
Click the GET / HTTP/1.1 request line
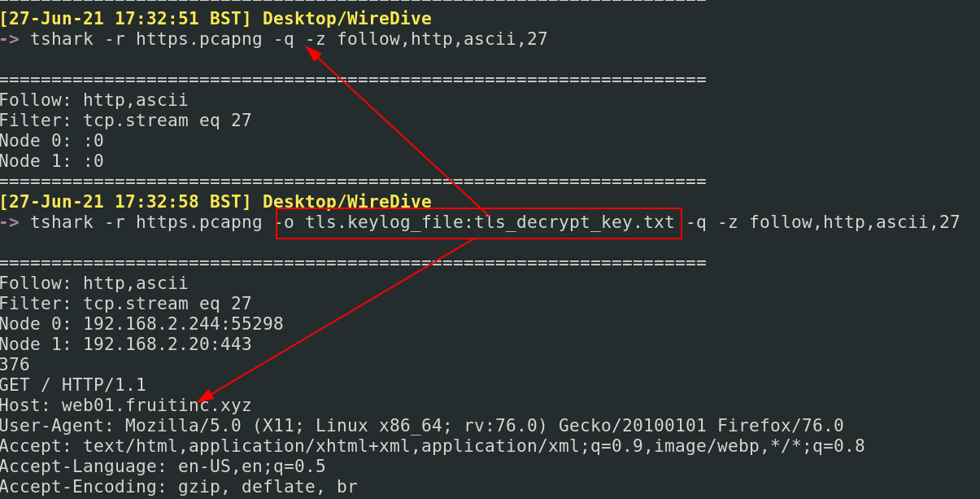73,385
